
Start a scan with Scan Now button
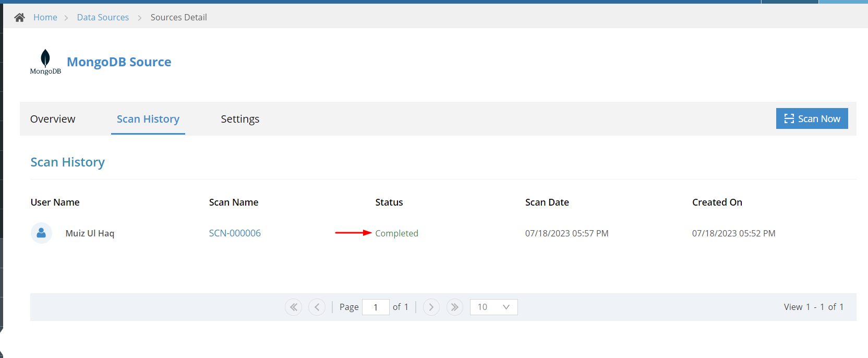812,118
